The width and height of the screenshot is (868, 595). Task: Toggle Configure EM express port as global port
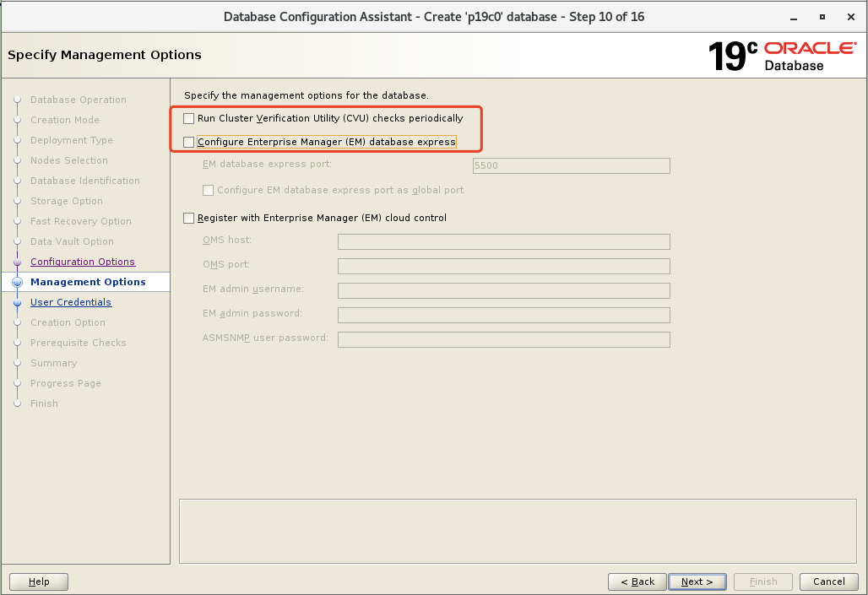click(209, 191)
